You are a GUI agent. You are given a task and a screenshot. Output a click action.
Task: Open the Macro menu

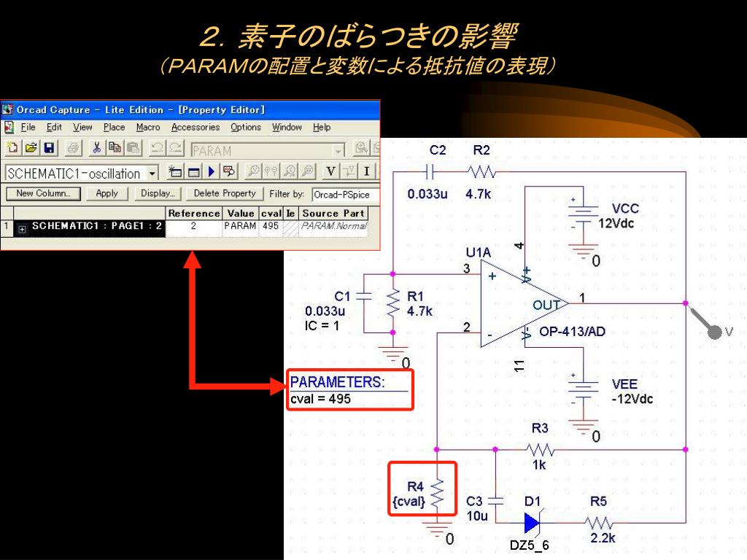(147, 127)
